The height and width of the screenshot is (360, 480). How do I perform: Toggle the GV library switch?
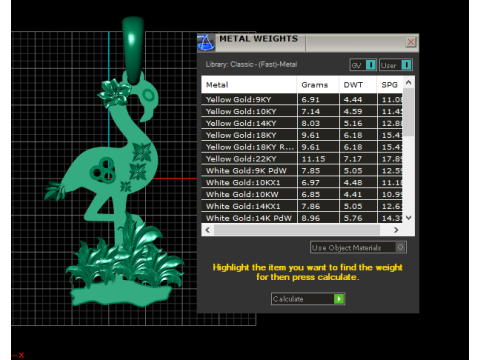click(363, 65)
